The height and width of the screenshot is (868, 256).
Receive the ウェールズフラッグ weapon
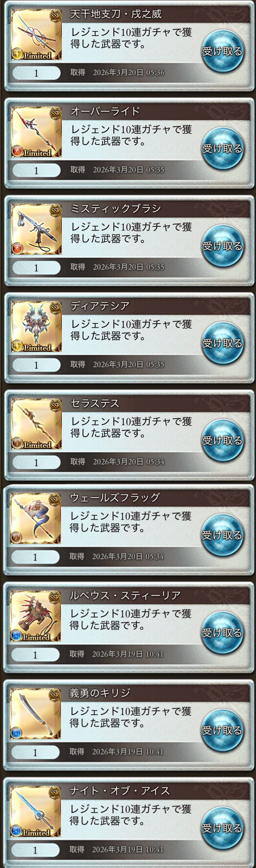pos(222,535)
